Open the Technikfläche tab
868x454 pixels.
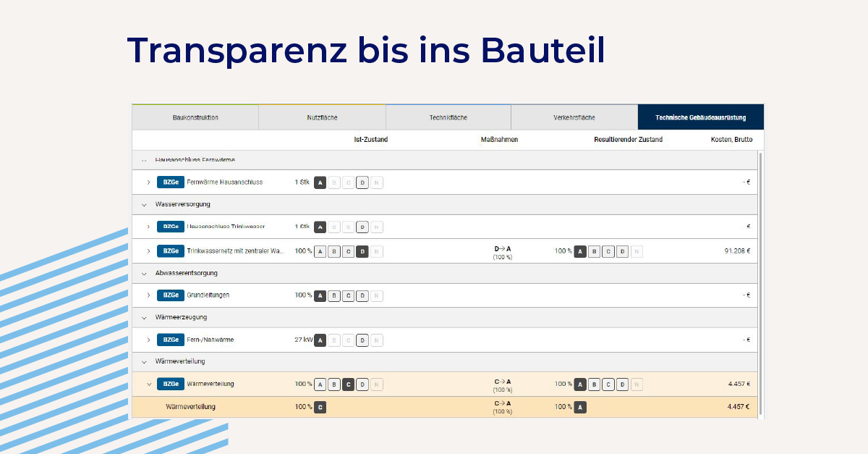click(x=448, y=117)
